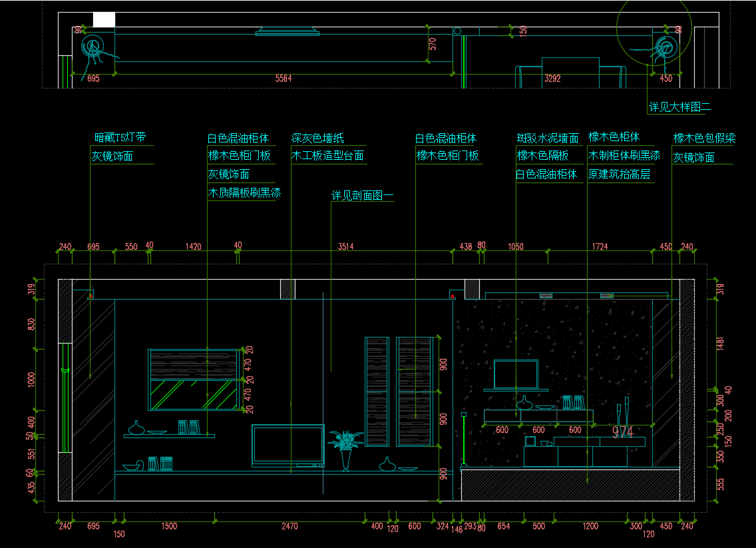Select the 5564 dimension in the plan view
The height and width of the screenshot is (548, 756).
click(x=283, y=78)
